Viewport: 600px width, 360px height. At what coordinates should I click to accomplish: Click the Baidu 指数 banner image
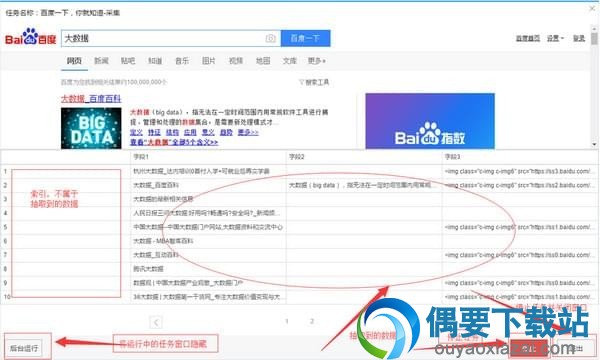click(x=430, y=121)
